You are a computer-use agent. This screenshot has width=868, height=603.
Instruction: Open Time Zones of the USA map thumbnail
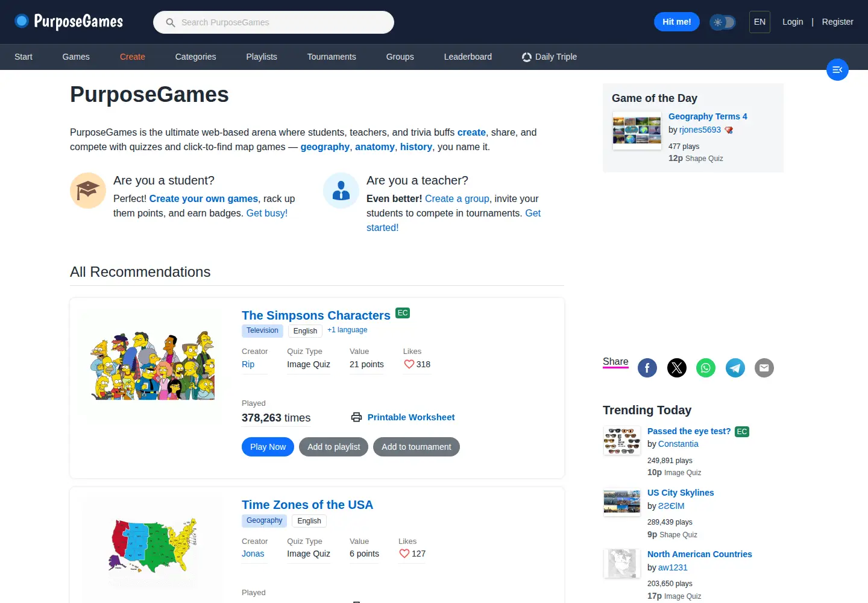(x=153, y=546)
